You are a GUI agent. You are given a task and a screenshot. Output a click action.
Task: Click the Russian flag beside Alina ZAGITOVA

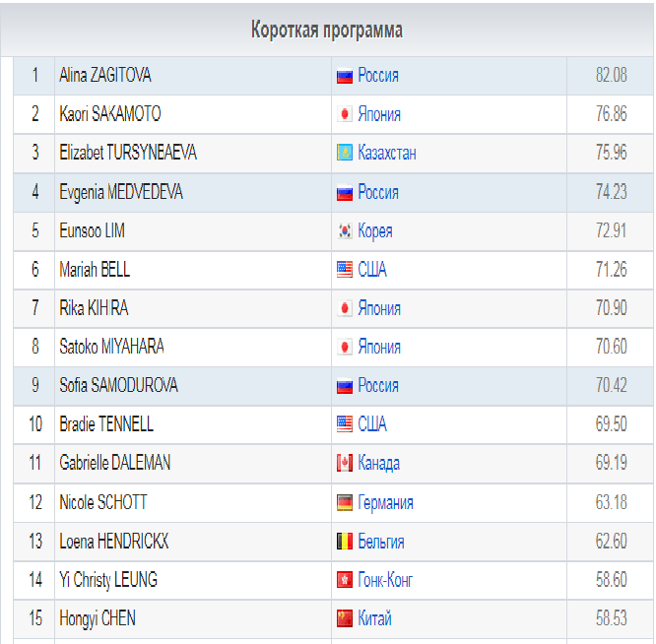pyautogui.click(x=345, y=76)
